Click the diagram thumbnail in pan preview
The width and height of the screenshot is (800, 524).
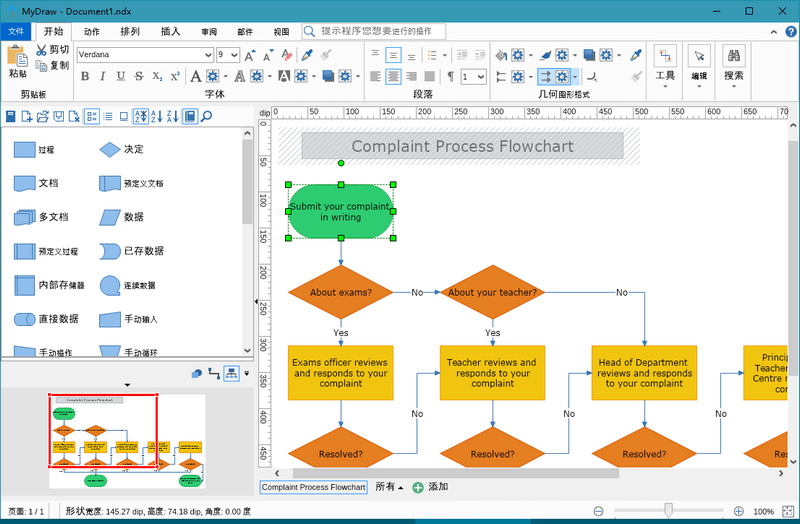pyautogui.click(x=126, y=441)
